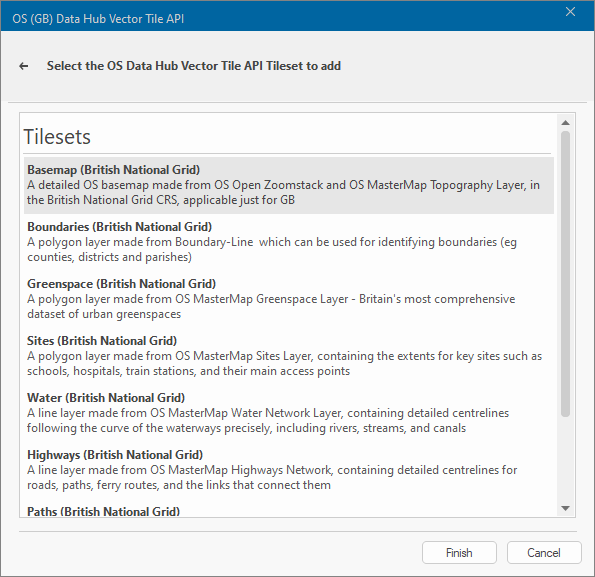Close the Vector Tile API dialog
This screenshot has height=577, width=595.
click(570, 12)
